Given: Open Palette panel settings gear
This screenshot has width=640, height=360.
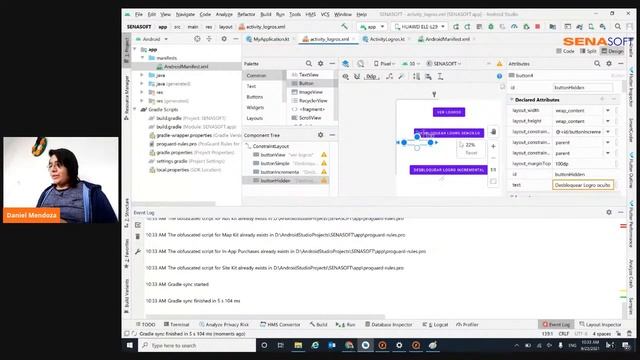Looking at the screenshot, I should tap(320, 64).
